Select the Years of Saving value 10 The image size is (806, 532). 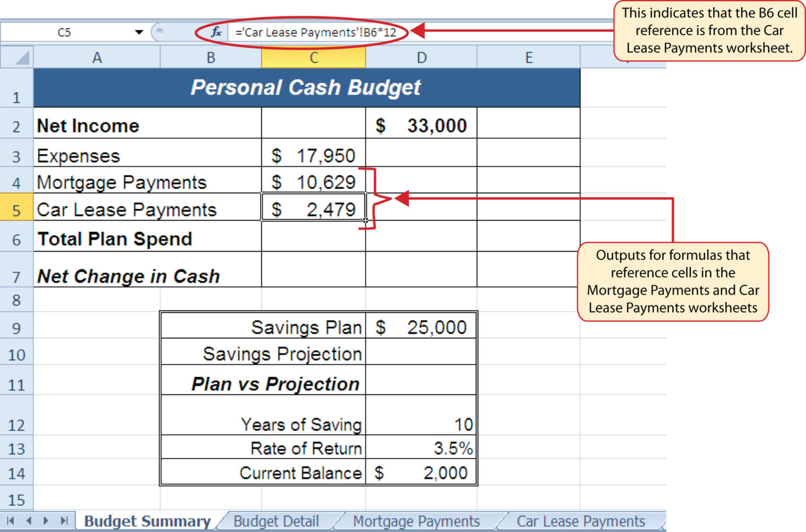[421, 415]
